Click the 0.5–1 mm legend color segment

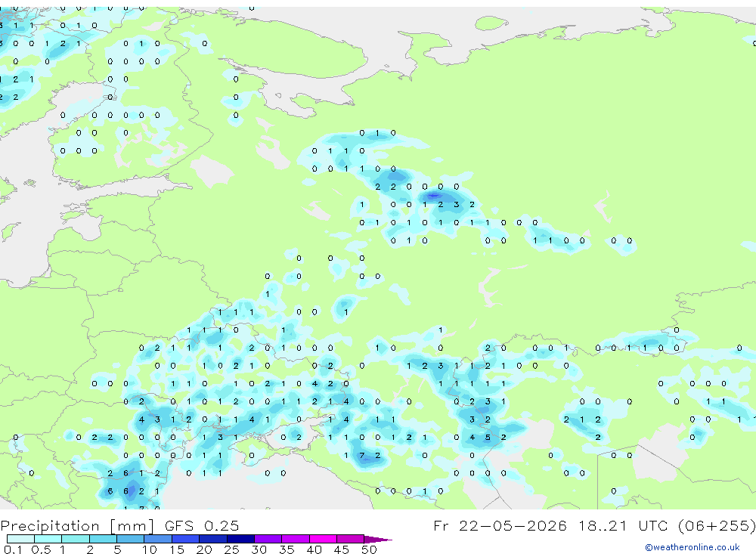(x=48, y=539)
